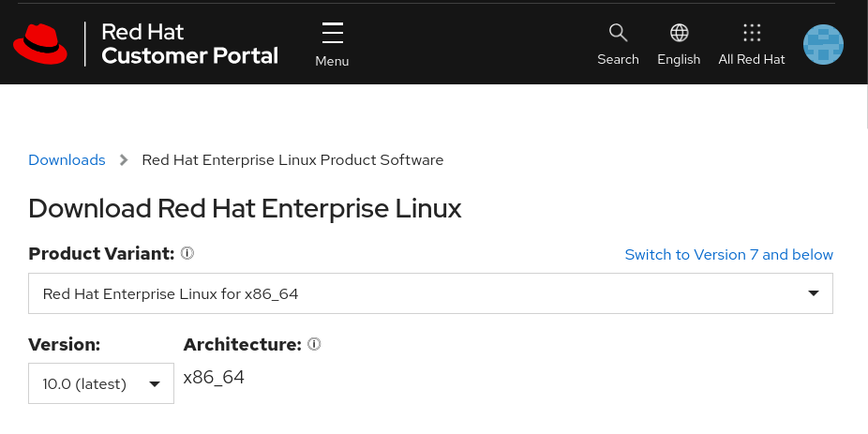The width and height of the screenshot is (868, 434).
Task: Click the Red Hat fedora logo
Action: [x=40, y=44]
